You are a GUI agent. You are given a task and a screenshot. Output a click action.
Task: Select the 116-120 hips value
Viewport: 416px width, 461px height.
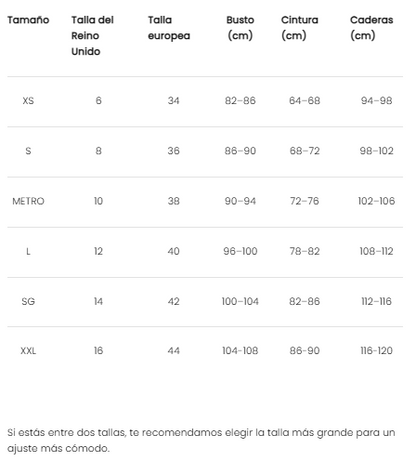(376, 351)
